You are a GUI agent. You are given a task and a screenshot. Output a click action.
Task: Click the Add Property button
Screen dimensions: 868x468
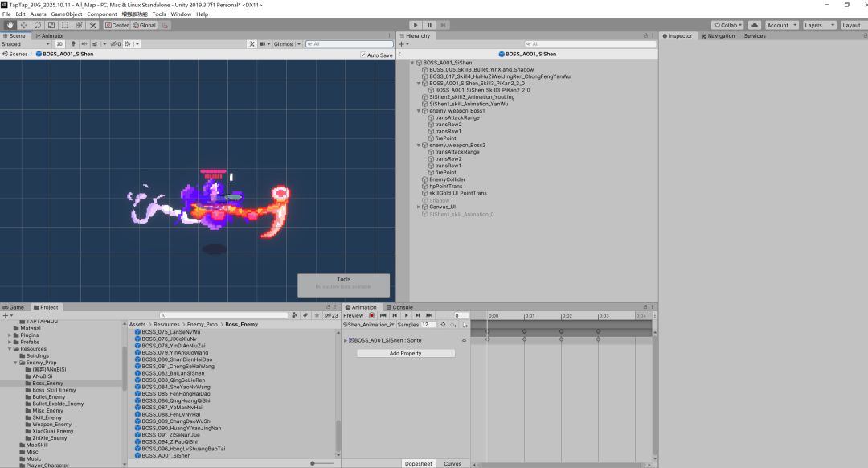pyautogui.click(x=405, y=353)
